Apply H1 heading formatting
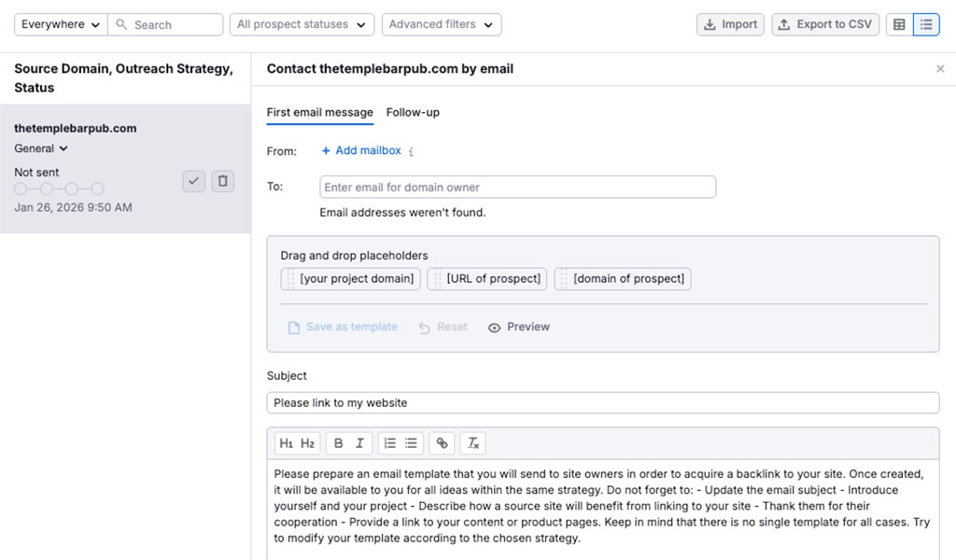Viewport: 956px width, 560px height. (x=286, y=442)
